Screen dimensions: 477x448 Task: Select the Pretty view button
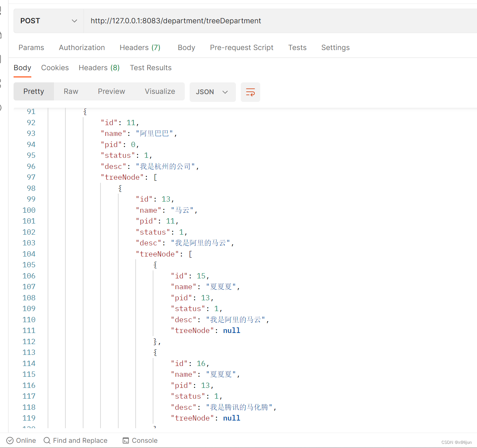[34, 91]
